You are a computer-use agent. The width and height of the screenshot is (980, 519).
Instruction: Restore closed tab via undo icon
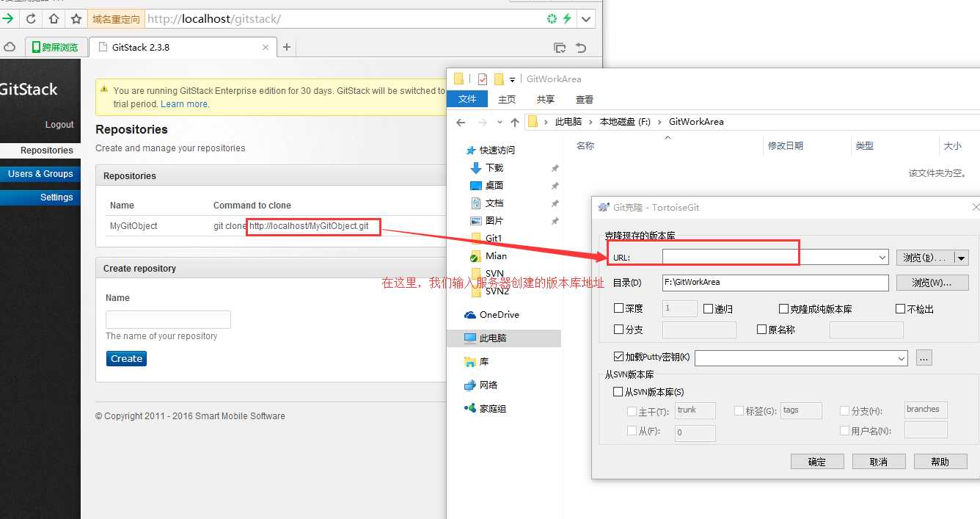581,48
